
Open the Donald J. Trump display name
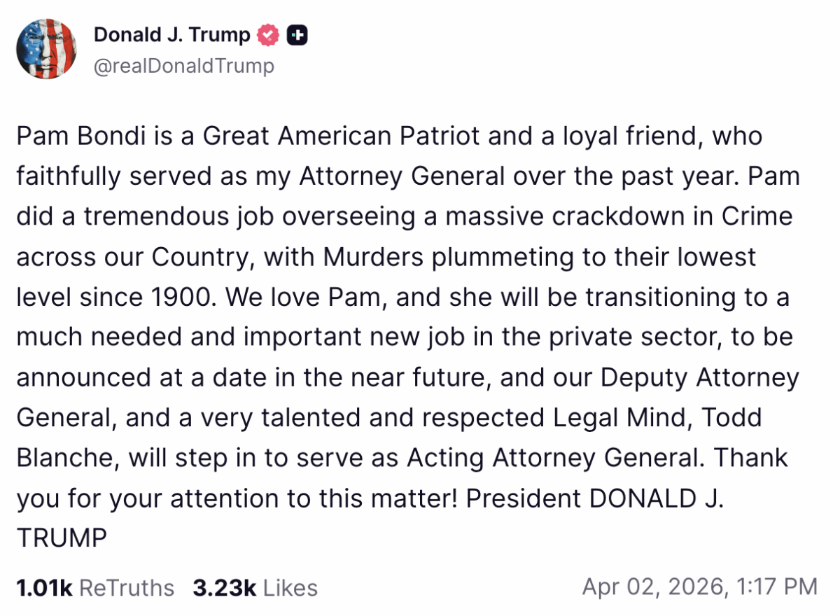coord(171,35)
